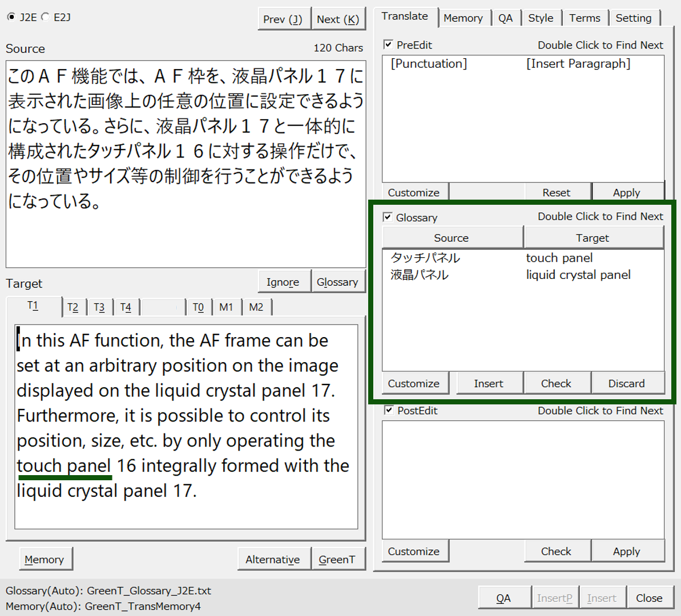Toggle the Glossary checkbox
The image size is (681, 616).
pyautogui.click(x=388, y=217)
